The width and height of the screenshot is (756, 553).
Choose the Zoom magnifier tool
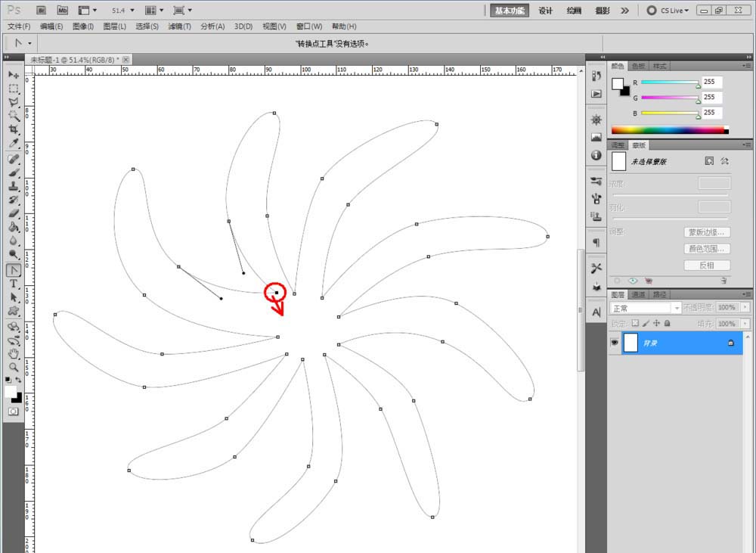point(14,367)
